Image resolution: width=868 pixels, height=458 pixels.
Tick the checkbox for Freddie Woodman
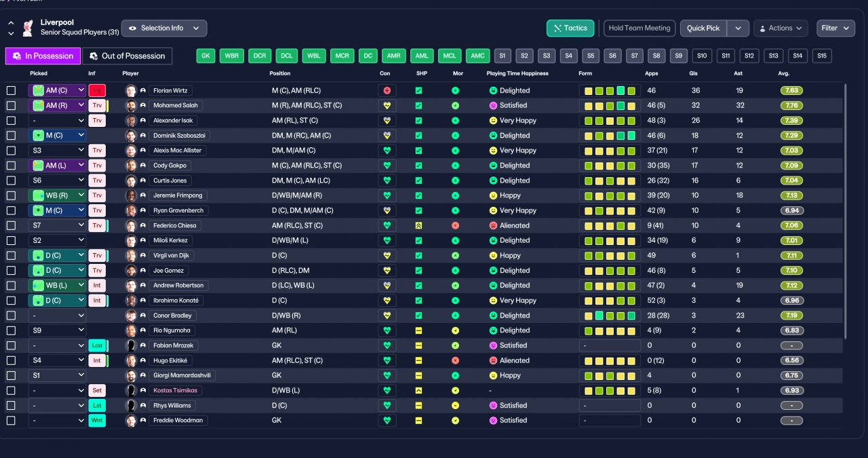click(x=11, y=420)
